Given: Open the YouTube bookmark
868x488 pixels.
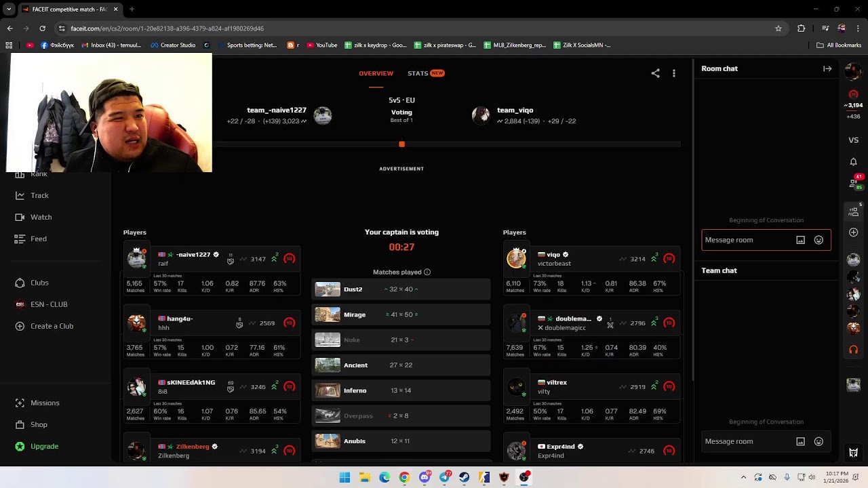Looking at the screenshot, I should tap(321, 45).
